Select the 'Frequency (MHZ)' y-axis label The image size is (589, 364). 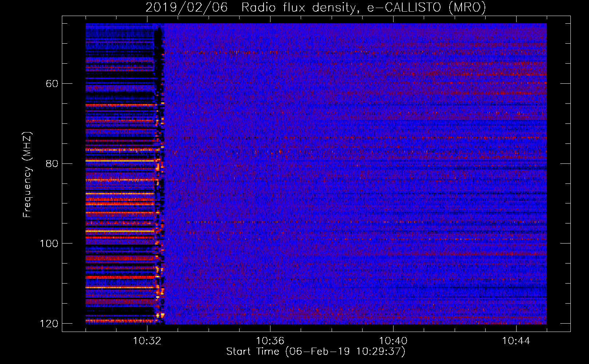pos(27,174)
